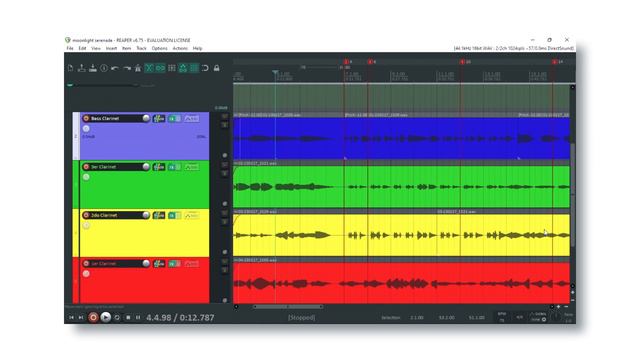This screenshot has width=640, height=360.
Task: Arm the red 1er Clarinet track for recording
Action: tap(86, 264)
